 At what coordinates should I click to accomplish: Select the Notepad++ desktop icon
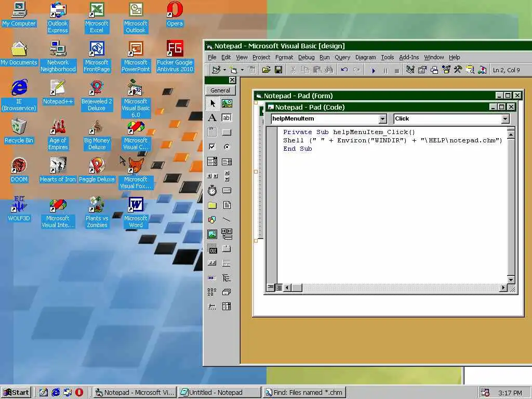(x=58, y=92)
